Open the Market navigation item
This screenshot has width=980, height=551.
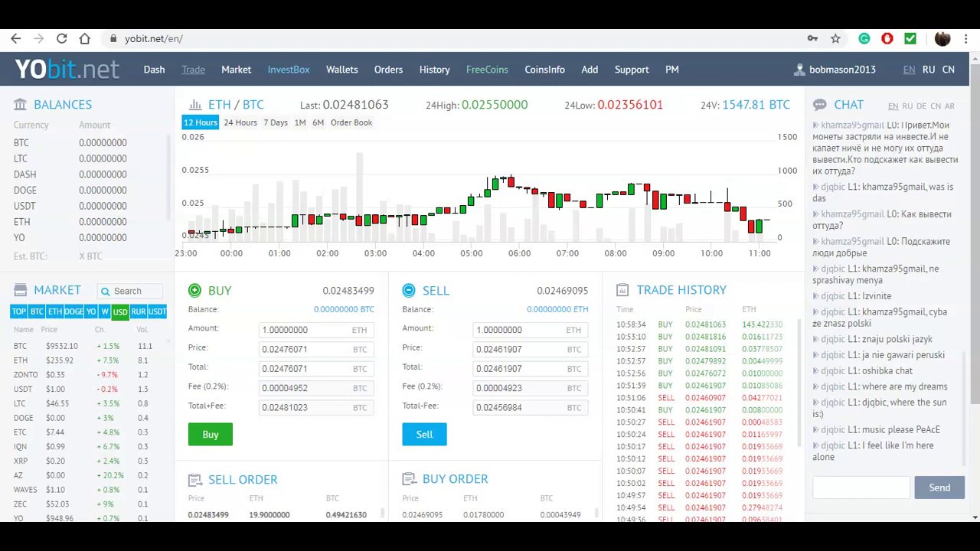[236, 70]
